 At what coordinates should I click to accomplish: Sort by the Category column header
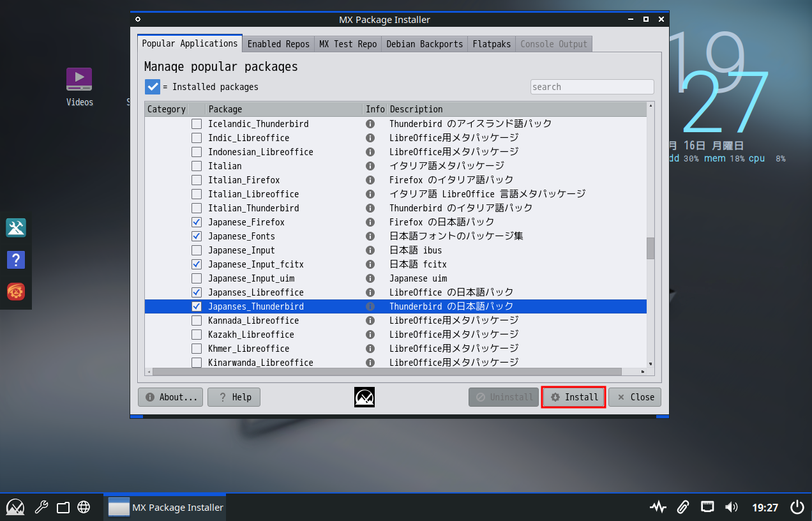point(166,109)
